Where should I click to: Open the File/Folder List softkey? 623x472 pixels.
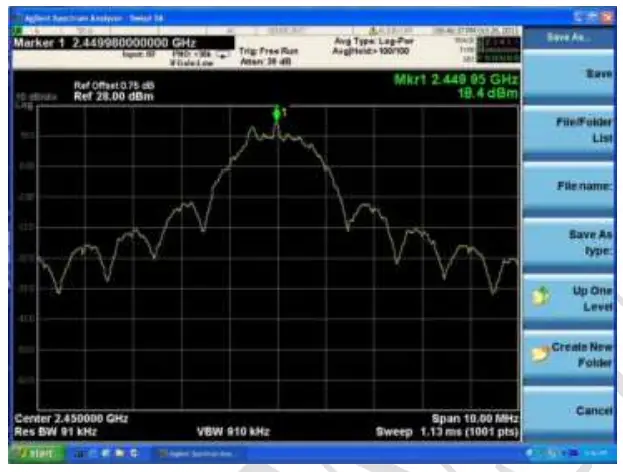point(568,131)
